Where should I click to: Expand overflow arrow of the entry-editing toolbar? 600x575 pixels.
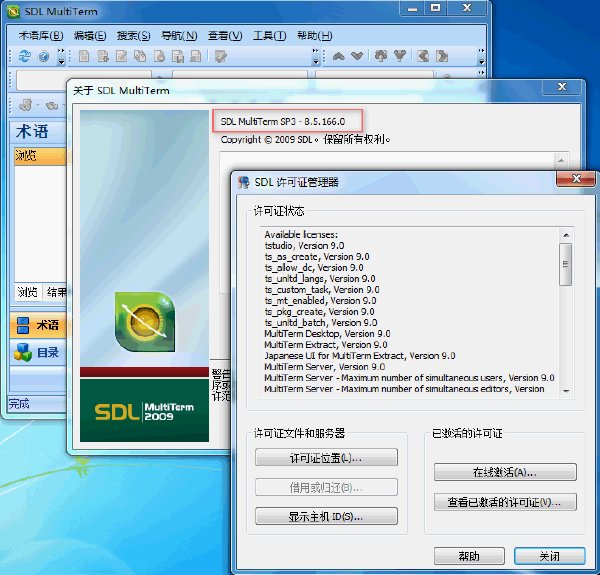click(x=315, y=57)
